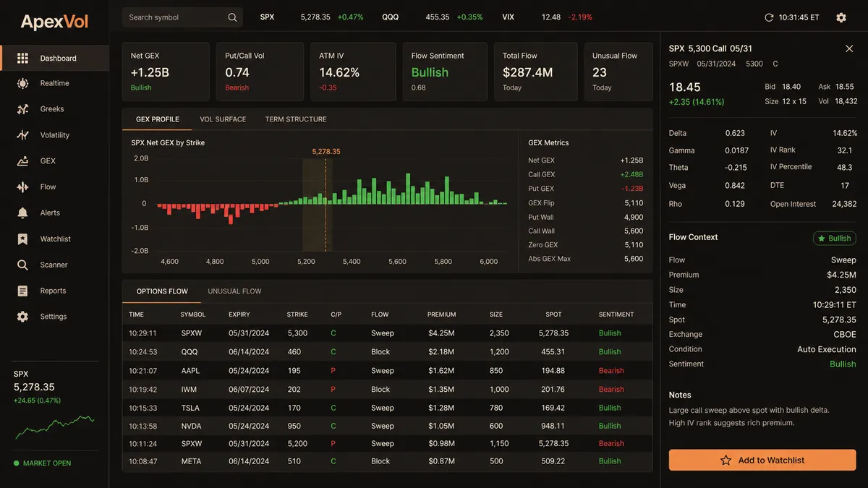Open the Net GEX card
This screenshot has width=868, height=488.
(x=166, y=72)
